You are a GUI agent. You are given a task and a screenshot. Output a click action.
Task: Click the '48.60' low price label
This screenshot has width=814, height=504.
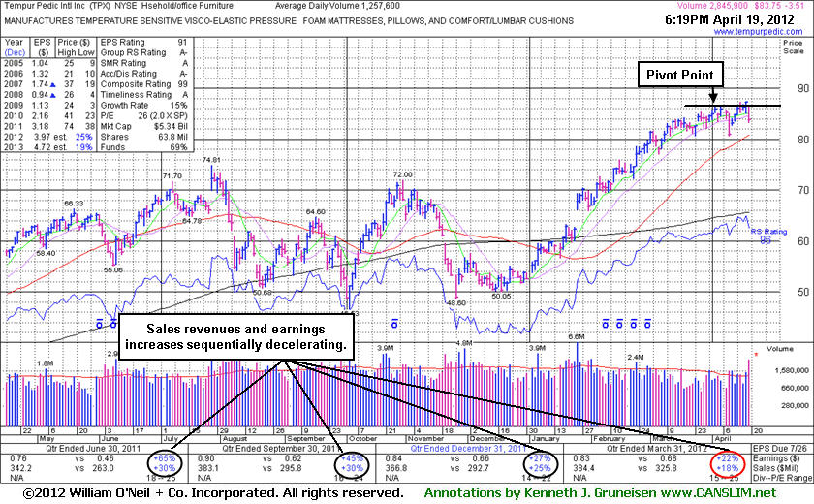point(456,302)
